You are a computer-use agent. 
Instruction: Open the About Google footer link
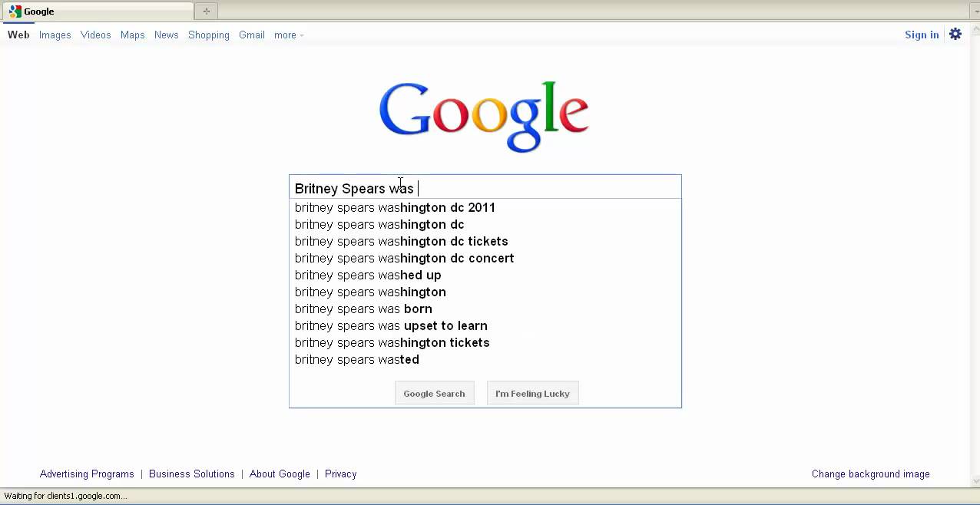(x=280, y=474)
